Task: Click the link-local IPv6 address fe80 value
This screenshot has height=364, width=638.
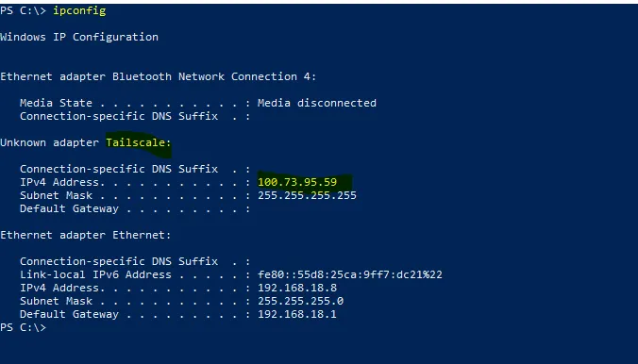Action: click(x=350, y=274)
